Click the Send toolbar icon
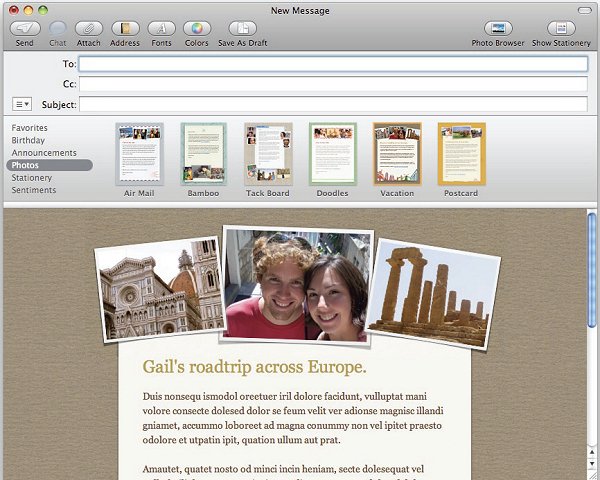This screenshot has width=600, height=480. tap(24, 29)
